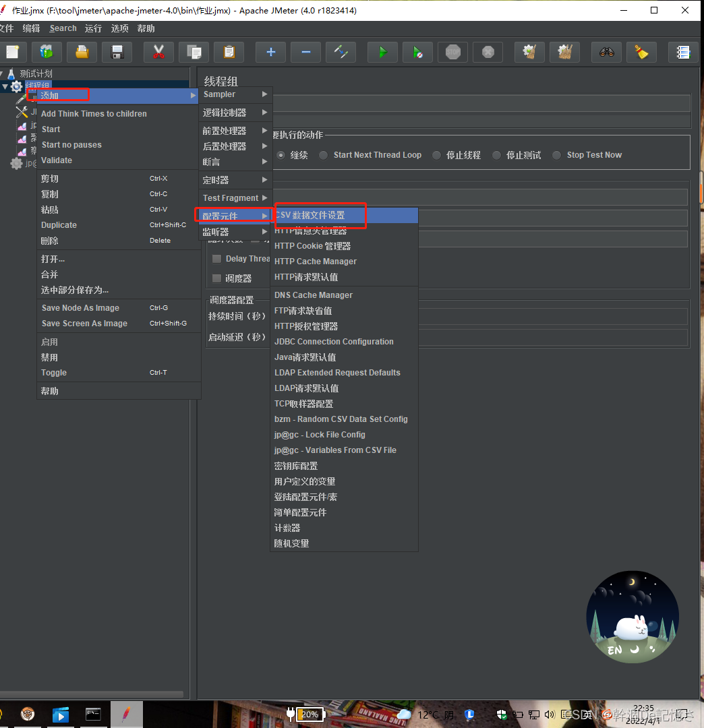Expand the 后置处理器 submenu

pos(235,146)
